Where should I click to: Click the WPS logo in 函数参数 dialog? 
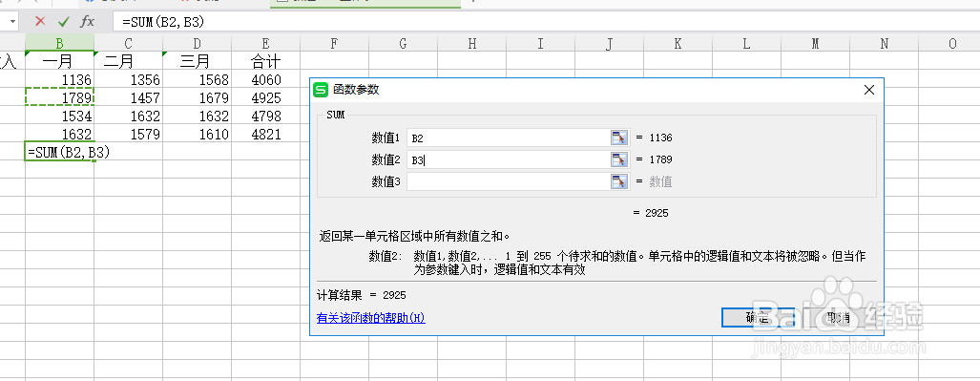(321, 90)
